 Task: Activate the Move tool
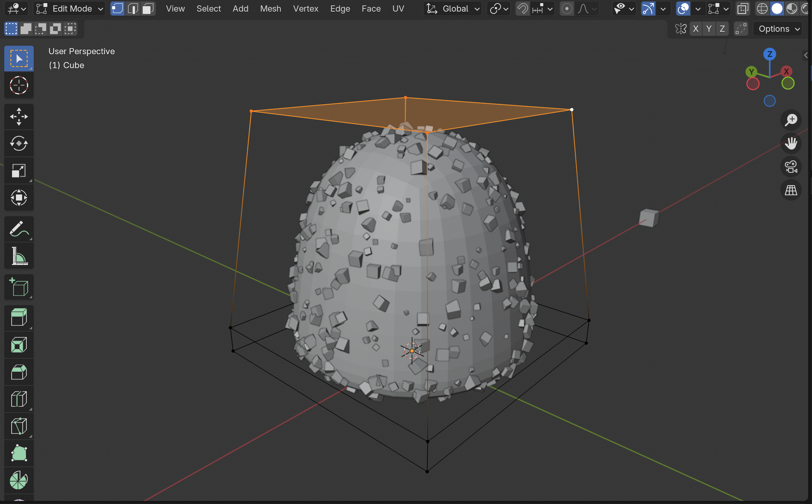19,117
